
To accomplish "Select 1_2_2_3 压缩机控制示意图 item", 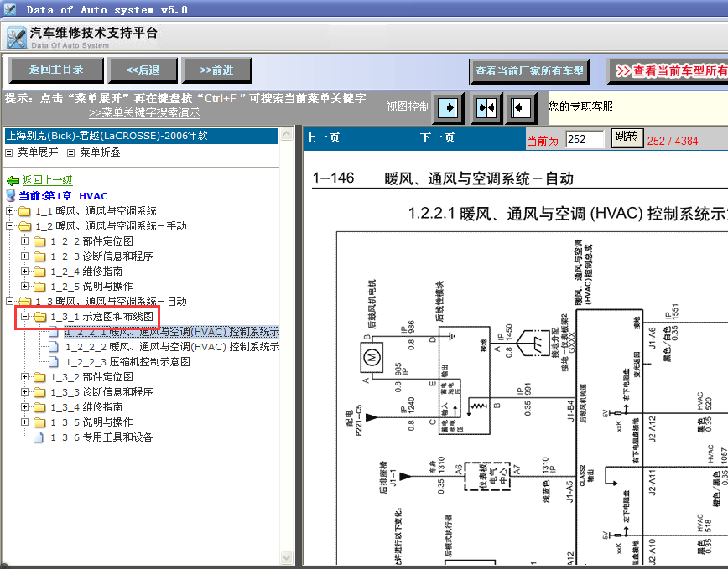I will tap(127, 362).
